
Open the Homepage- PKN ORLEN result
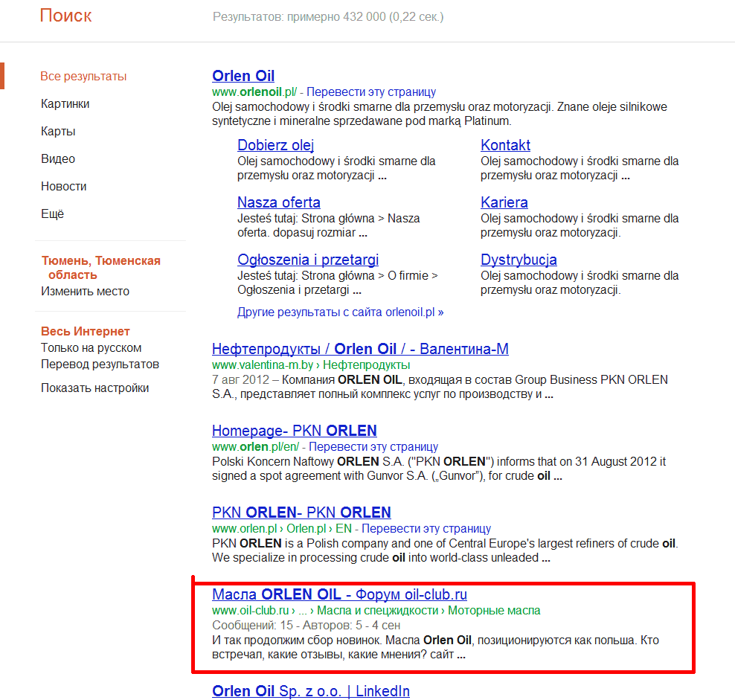click(x=295, y=431)
